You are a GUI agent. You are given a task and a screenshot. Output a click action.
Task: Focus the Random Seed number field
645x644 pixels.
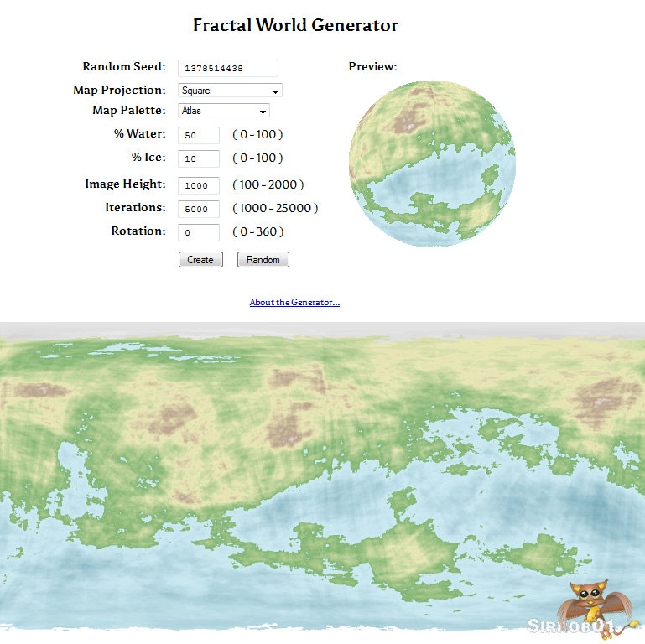point(227,69)
